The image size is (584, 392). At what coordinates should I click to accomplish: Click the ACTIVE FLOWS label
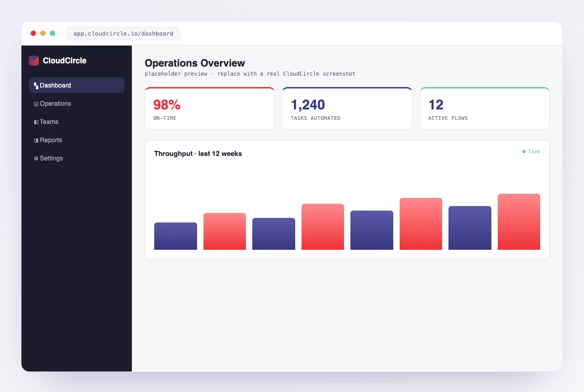448,118
